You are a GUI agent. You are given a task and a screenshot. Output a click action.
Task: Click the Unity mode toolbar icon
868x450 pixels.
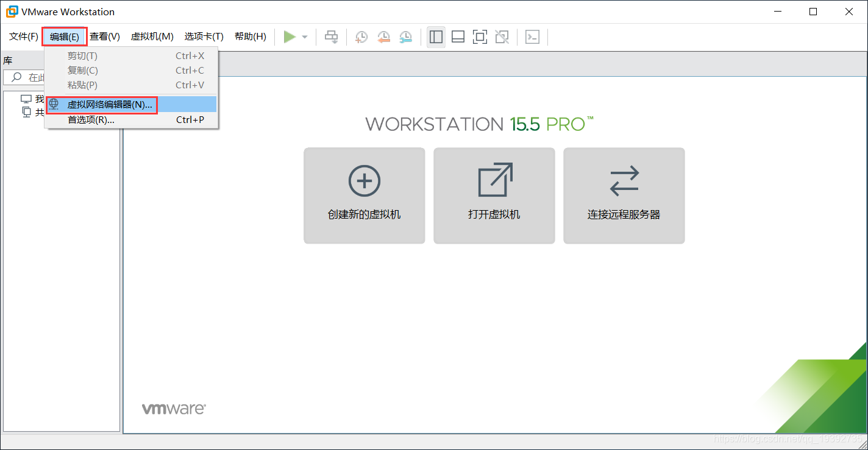coord(502,37)
